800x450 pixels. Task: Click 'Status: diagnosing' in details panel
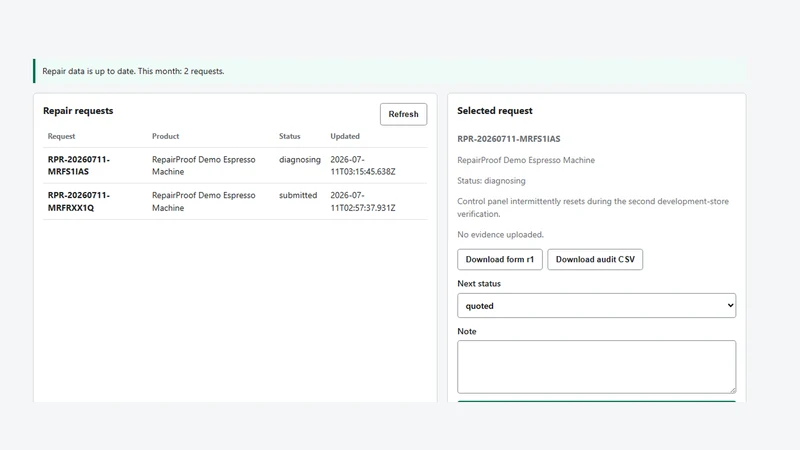tap(491, 181)
